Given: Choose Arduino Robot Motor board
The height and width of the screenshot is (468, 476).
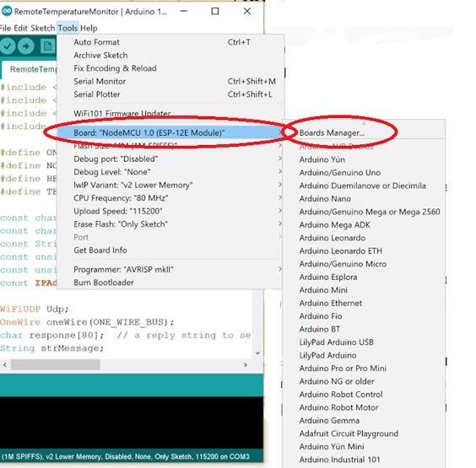Looking at the screenshot, I should [364, 407].
